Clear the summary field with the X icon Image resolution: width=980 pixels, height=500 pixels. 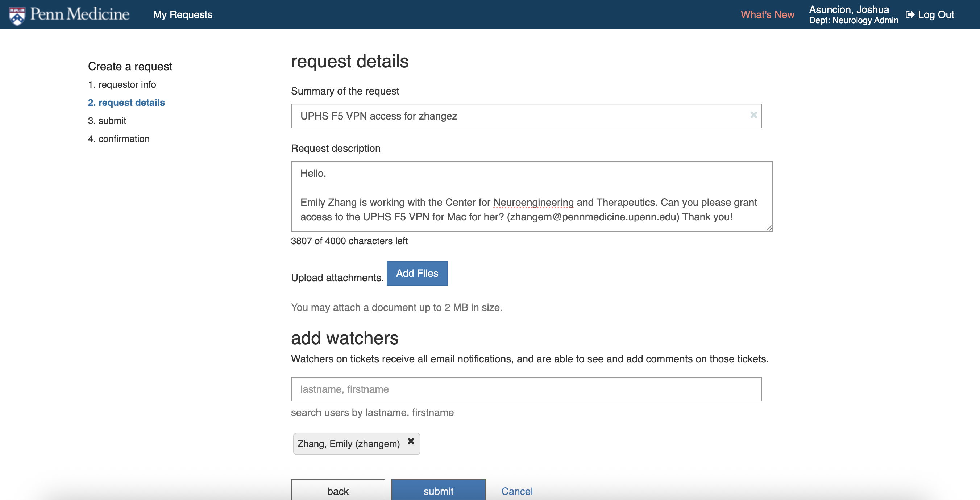(753, 115)
